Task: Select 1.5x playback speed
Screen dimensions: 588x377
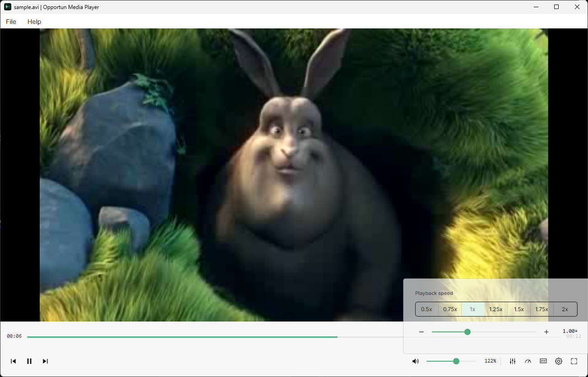Action: pos(519,309)
